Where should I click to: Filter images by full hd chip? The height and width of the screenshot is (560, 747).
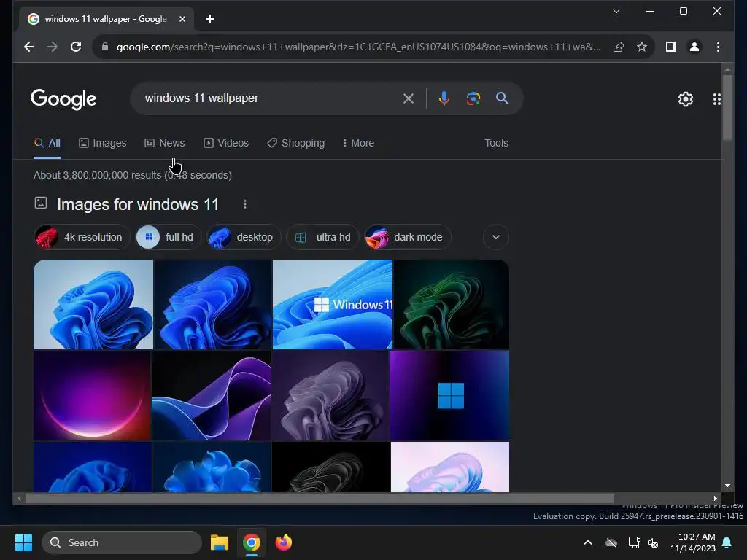coord(169,237)
